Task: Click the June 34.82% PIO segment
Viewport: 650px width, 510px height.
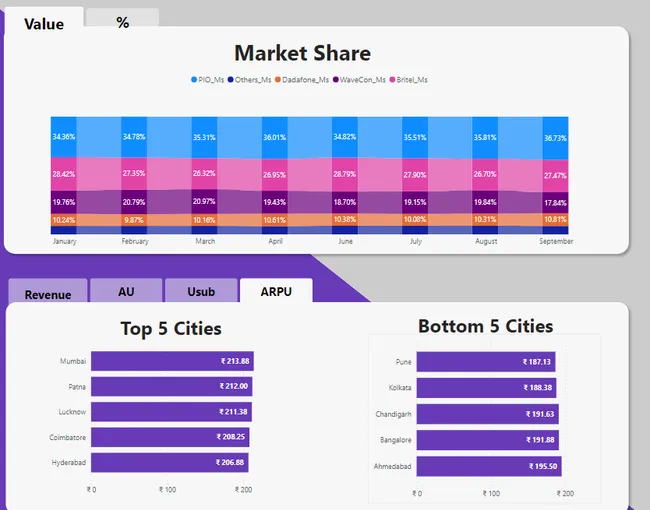Action: point(344,137)
